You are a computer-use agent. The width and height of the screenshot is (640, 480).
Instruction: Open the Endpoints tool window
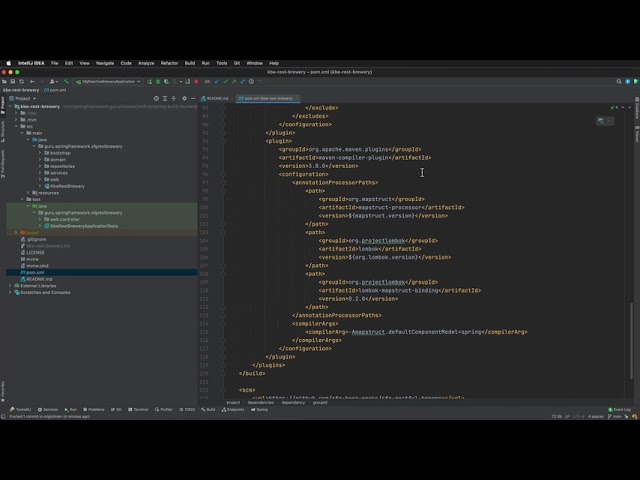pos(233,409)
